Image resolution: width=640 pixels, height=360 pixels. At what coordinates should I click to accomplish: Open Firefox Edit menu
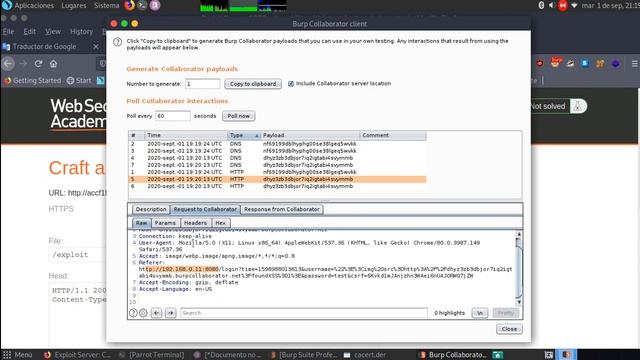point(29,31)
